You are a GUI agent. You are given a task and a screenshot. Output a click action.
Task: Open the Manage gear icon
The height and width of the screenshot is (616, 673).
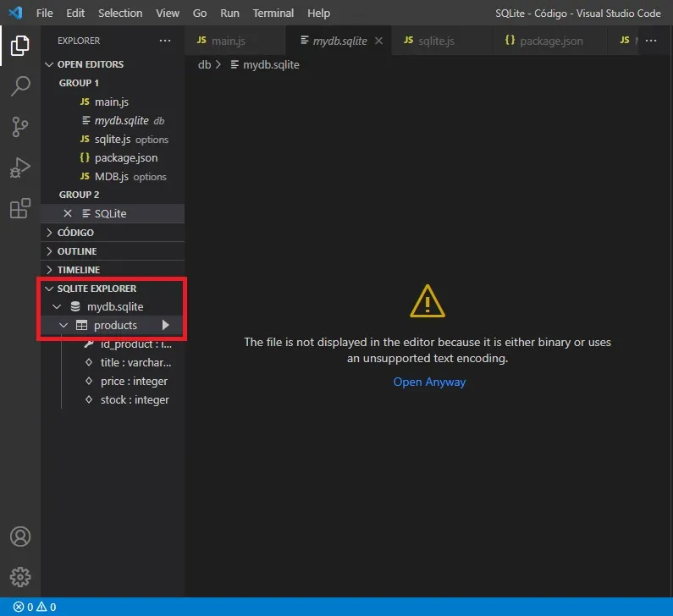pyautogui.click(x=20, y=577)
